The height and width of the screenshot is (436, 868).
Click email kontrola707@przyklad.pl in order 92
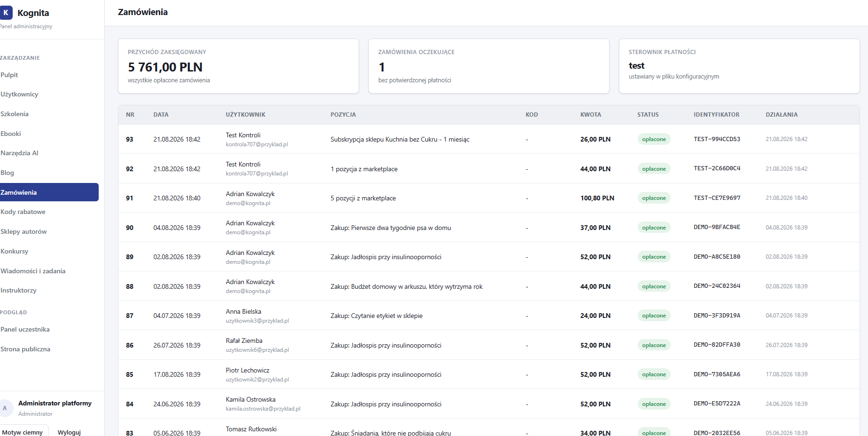[x=257, y=174]
